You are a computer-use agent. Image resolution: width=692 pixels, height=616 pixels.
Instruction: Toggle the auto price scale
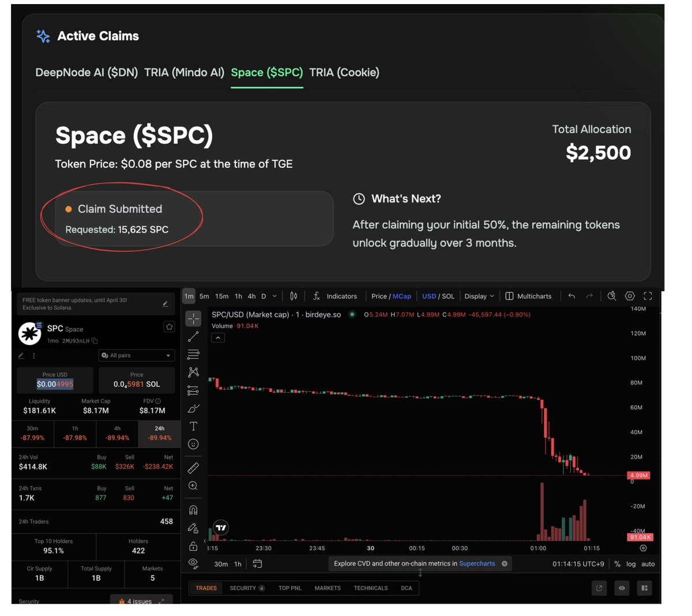tap(648, 564)
